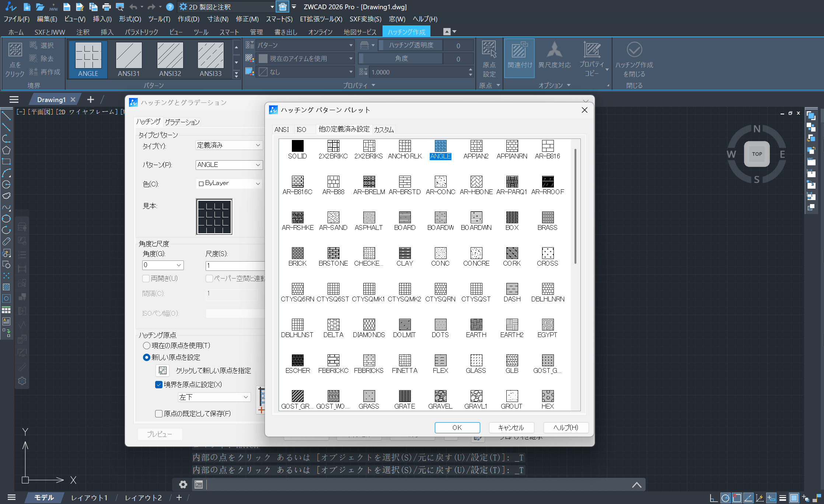Uncheck 境界を原点に設定 checkbox
This screenshot has width=824, height=504.
click(x=159, y=385)
